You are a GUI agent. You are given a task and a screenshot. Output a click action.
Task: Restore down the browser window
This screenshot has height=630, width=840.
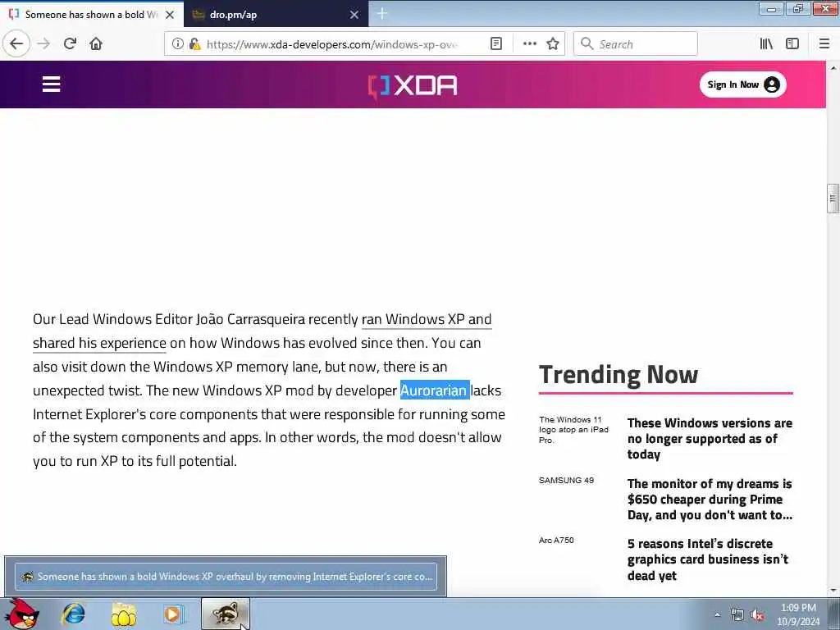tap(797, 8)
